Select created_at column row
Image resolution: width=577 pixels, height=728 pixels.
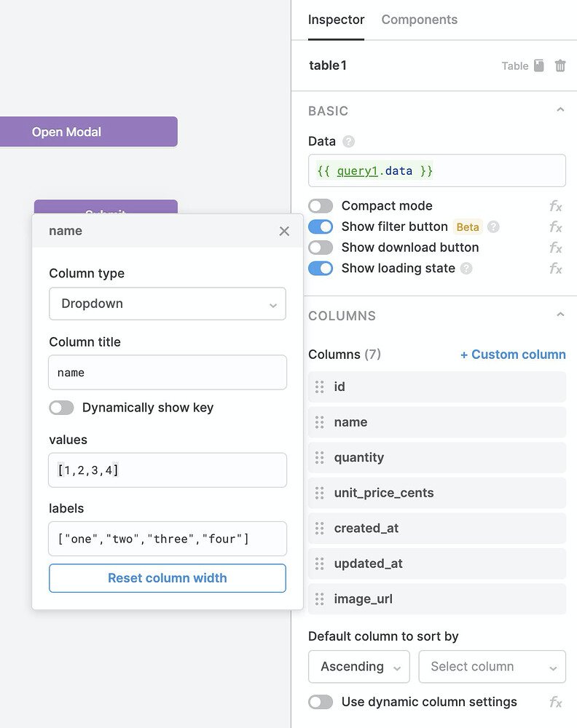[436, 528]
